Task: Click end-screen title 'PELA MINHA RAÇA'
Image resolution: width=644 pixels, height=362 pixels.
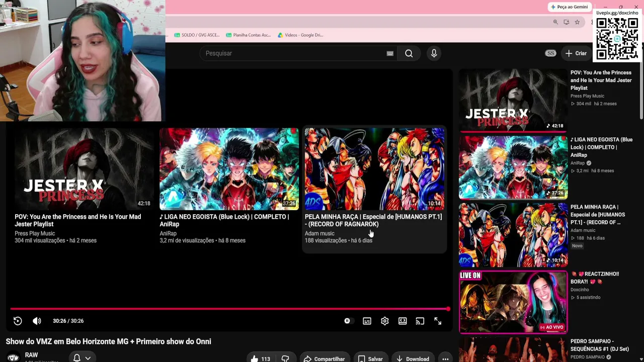Action: 373,220
